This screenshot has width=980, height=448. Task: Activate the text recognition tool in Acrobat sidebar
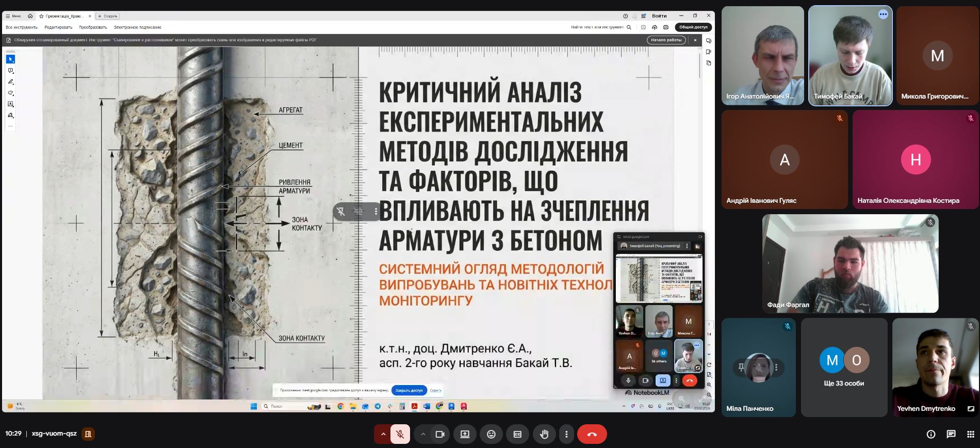(10, 104)
